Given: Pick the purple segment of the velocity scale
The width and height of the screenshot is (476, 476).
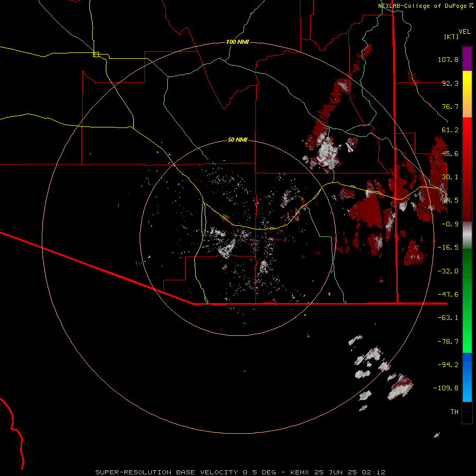Looking at the screenshot, I should [467, 59].
